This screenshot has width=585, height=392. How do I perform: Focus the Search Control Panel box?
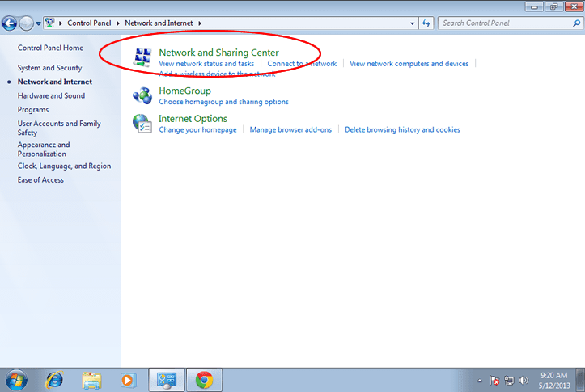click(x=506, y=23)
